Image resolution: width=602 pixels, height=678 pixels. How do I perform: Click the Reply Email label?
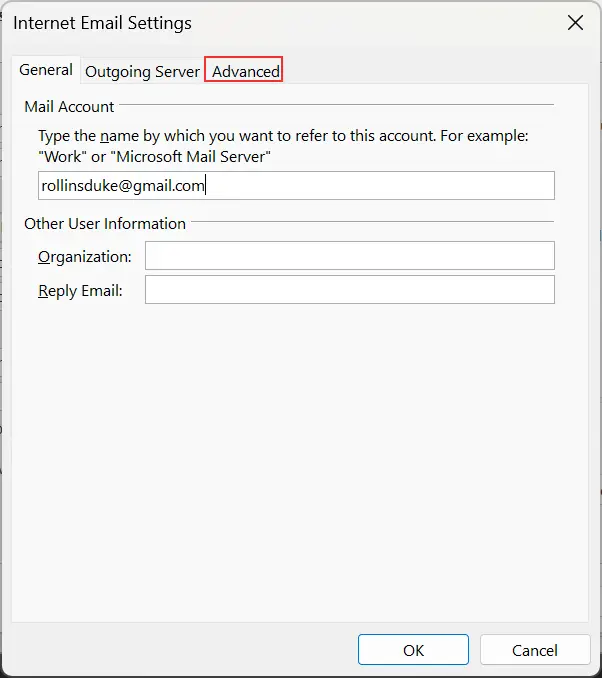[x=80, y=291]
